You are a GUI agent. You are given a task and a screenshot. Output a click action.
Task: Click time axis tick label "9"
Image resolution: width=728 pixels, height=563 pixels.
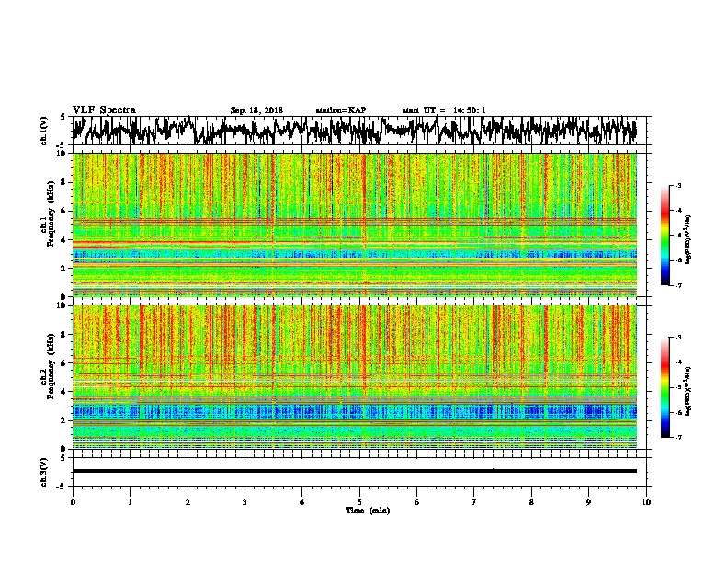pyautogui.click(x=588, y=502)
